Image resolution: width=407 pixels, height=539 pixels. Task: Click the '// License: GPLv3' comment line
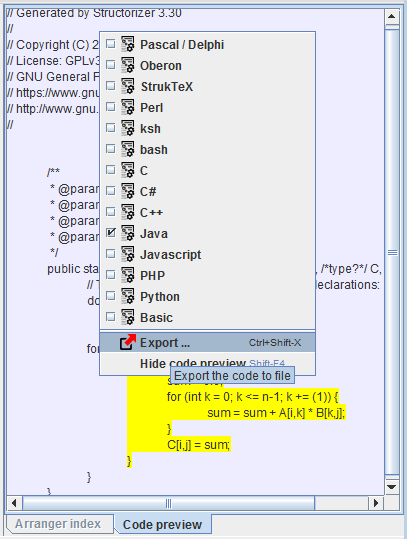53,61
